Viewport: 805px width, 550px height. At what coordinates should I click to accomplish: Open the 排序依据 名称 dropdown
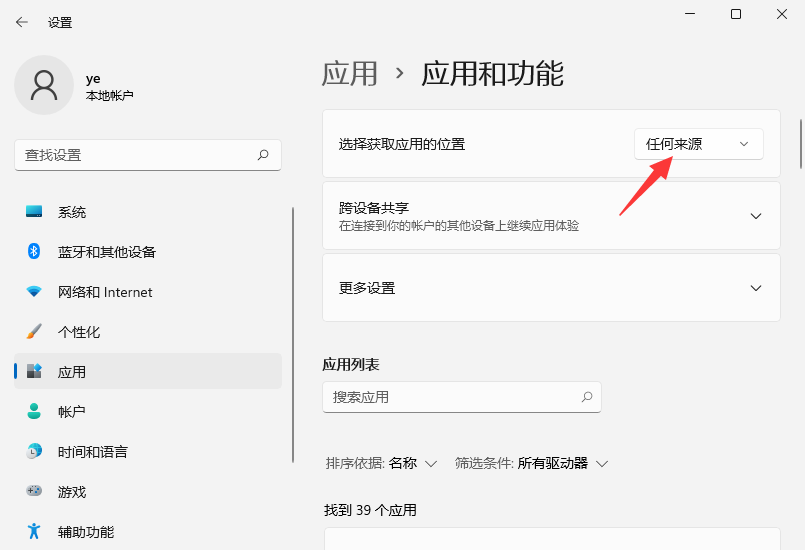pyautogui.click(x=412, y=463)
